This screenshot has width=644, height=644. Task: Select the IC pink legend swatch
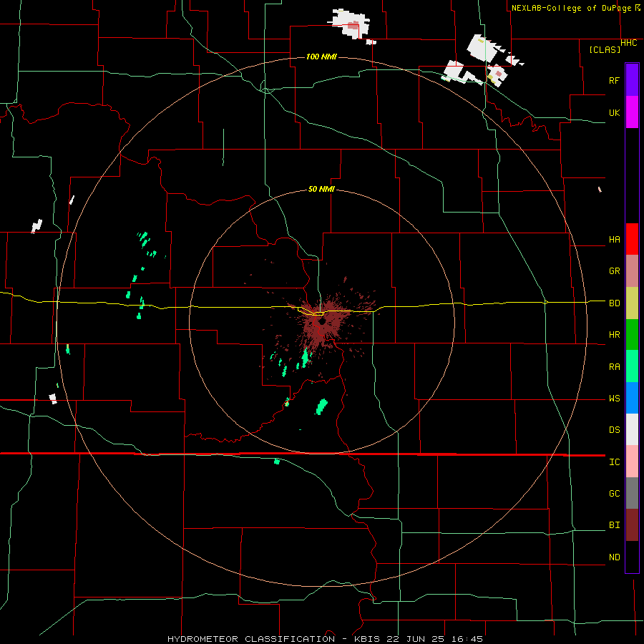click(632, 462)
